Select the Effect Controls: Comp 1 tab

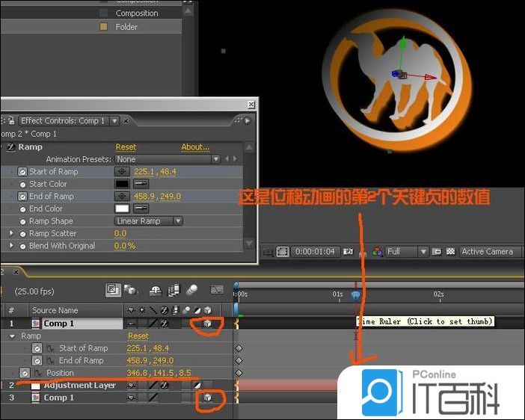click(x=63, y=120)
